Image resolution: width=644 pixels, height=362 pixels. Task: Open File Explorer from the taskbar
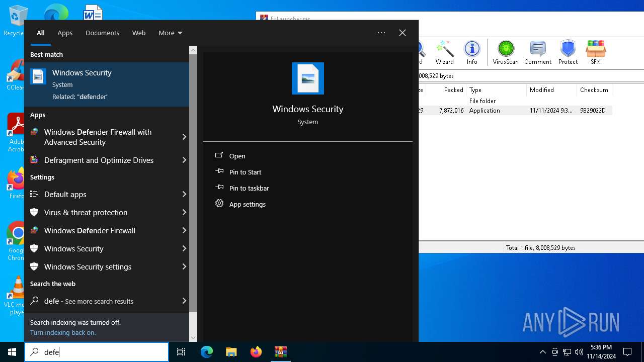pyautogui.click(x=231, y=352)
